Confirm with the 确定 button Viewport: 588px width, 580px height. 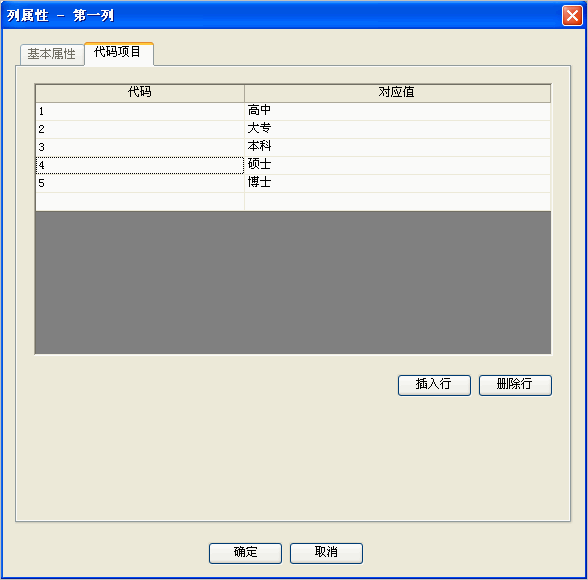click(x=245, y=553)
